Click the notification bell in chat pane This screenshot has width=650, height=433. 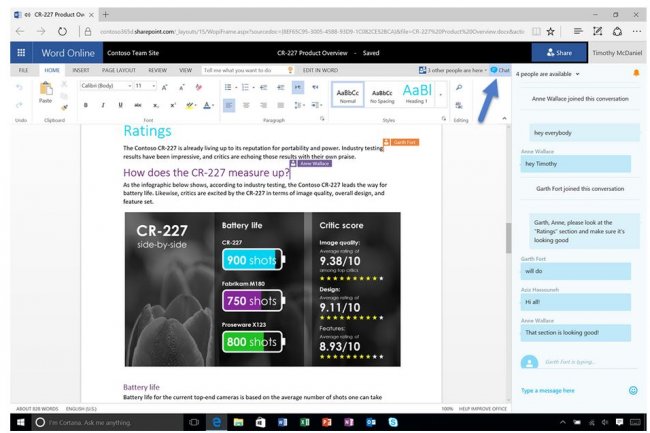[x=636, y=73]
